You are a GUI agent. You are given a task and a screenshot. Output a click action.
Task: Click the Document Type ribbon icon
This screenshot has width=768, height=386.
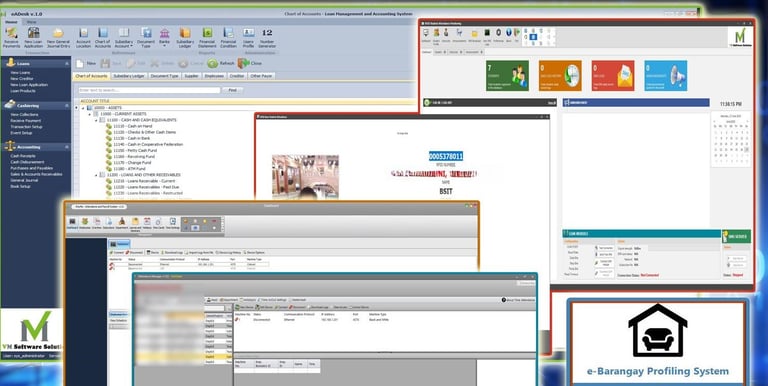click(x=146, y=38)
